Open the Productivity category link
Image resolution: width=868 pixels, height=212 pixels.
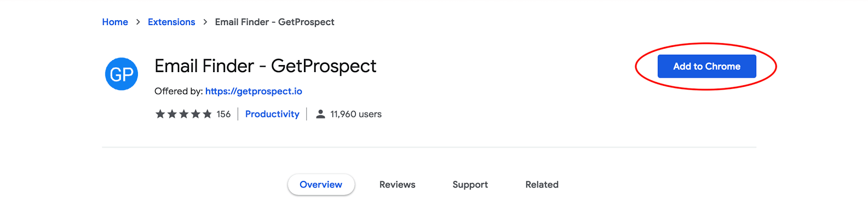click(272, 114)
